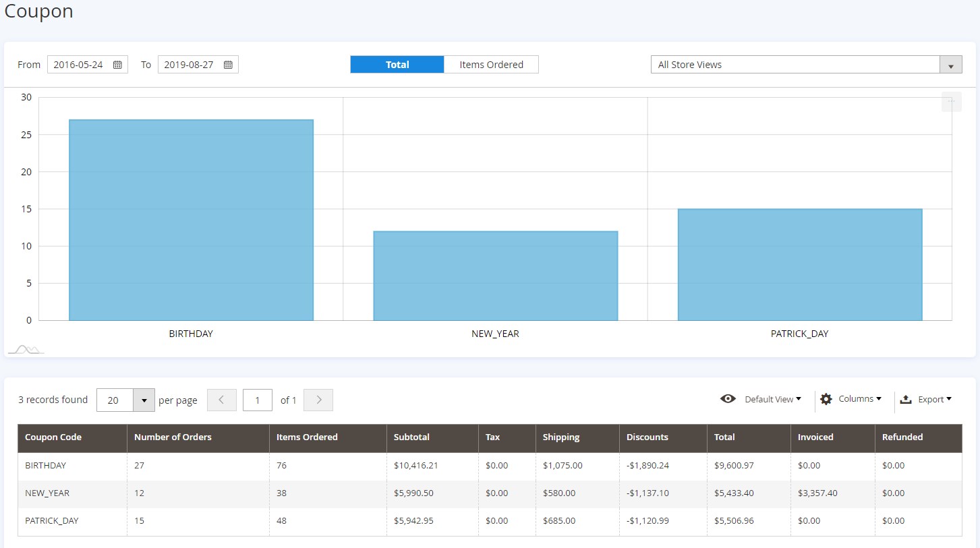Open the per page count dropdown
This screenshot has width=980, height=548.
coord(144,400)
